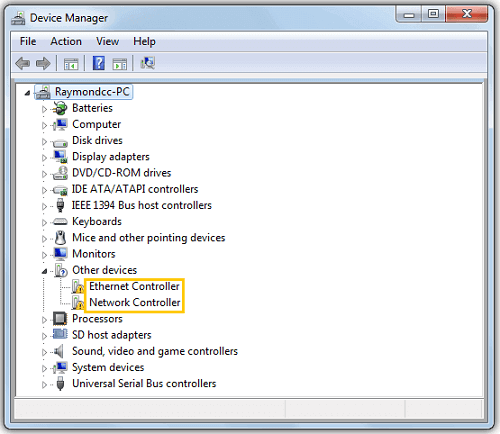500x434 pixels.
Task: Open the View menu
Action: pyautogui.click(x=107, y=41)
